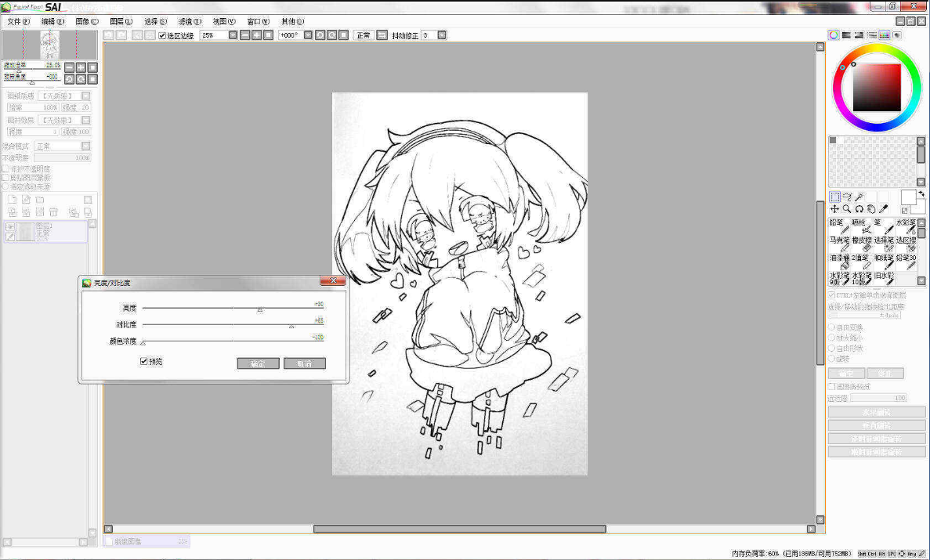
Task: Click the toolbar undo button
Action: pyautogui.click(x=109, y=35)
